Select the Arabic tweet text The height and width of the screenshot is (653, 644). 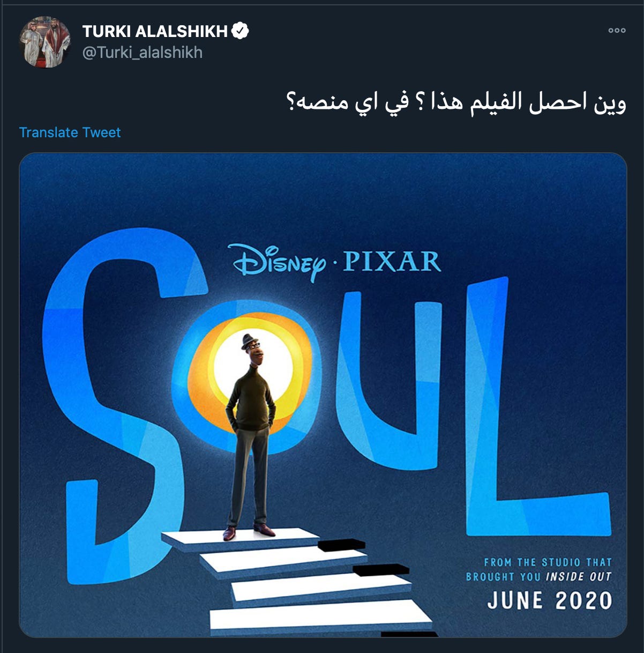[x=456, y=101]
